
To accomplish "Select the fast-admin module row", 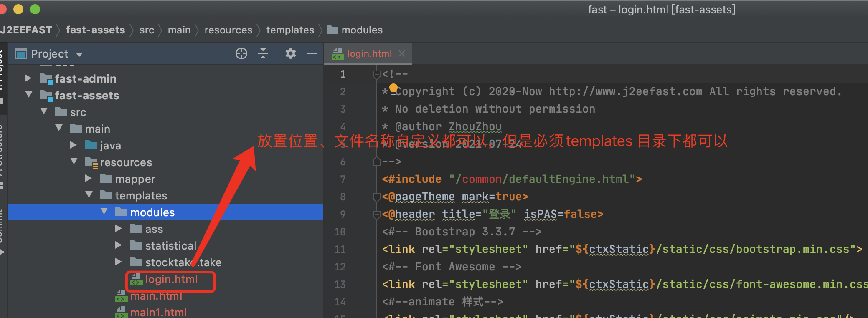I will (x=165, y=78).
